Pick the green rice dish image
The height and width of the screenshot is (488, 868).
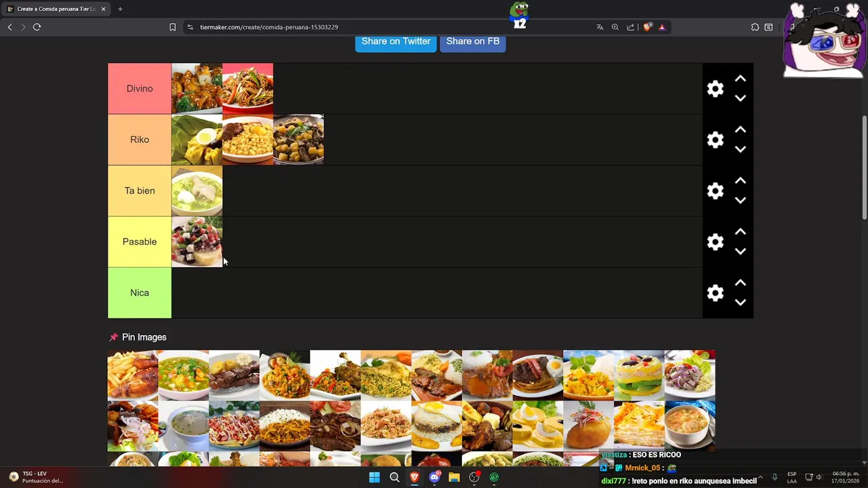point(386,375)
